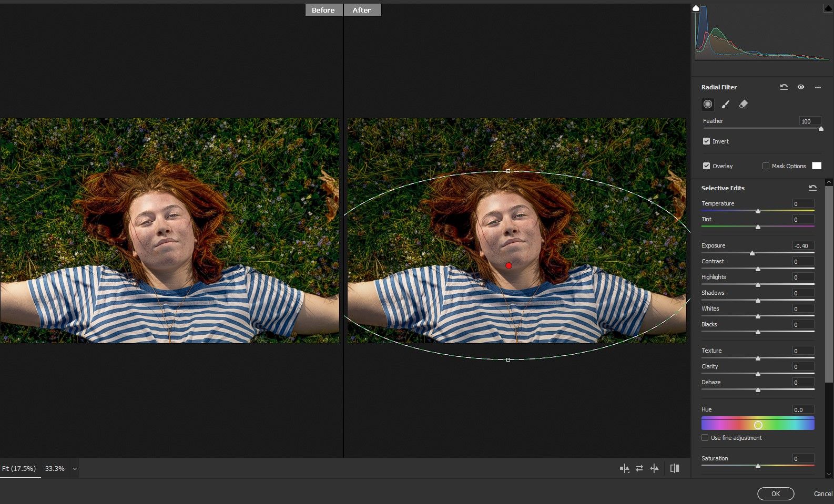Click the Whites value field
The image size is (834, 504).
804,308
